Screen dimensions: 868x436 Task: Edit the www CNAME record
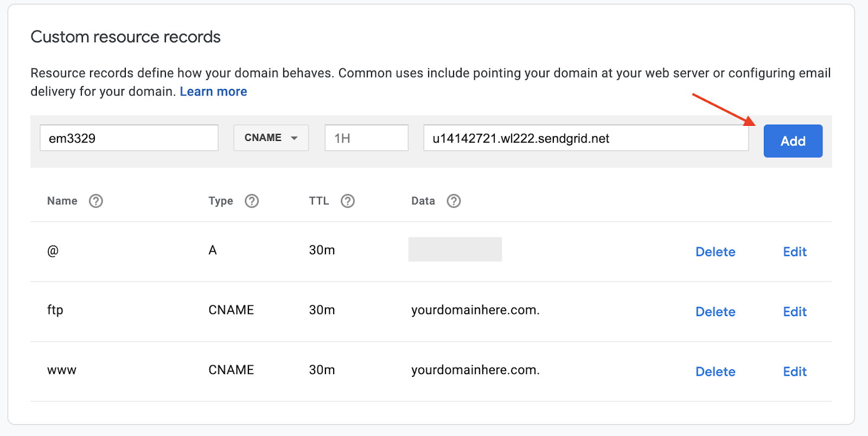(795, 371)
